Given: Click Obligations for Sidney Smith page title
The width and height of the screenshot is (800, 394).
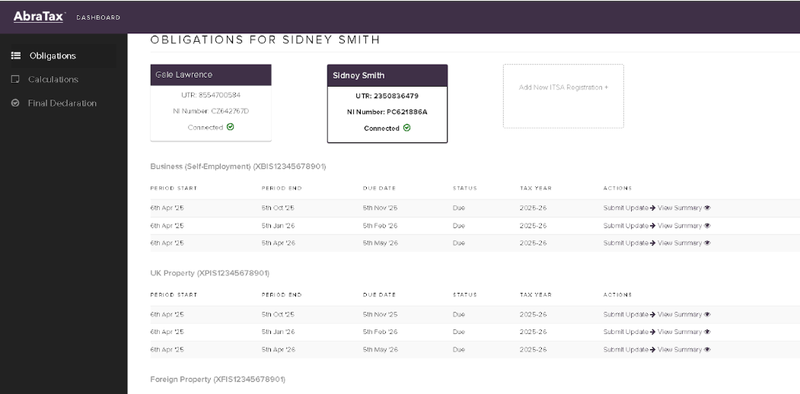Looking at the screenshot, I should (265, 40).
